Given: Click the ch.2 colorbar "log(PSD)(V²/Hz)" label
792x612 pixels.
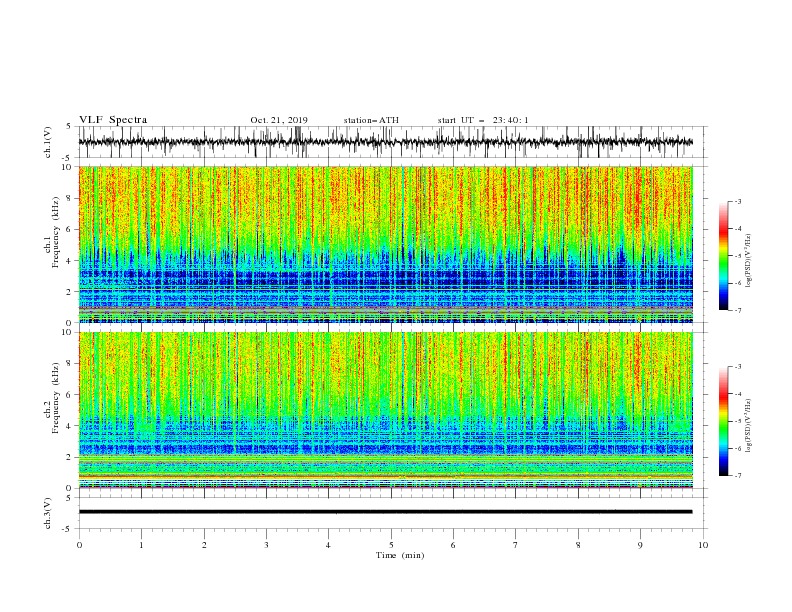Looking at the screenshot, I should tap(749, 425).
